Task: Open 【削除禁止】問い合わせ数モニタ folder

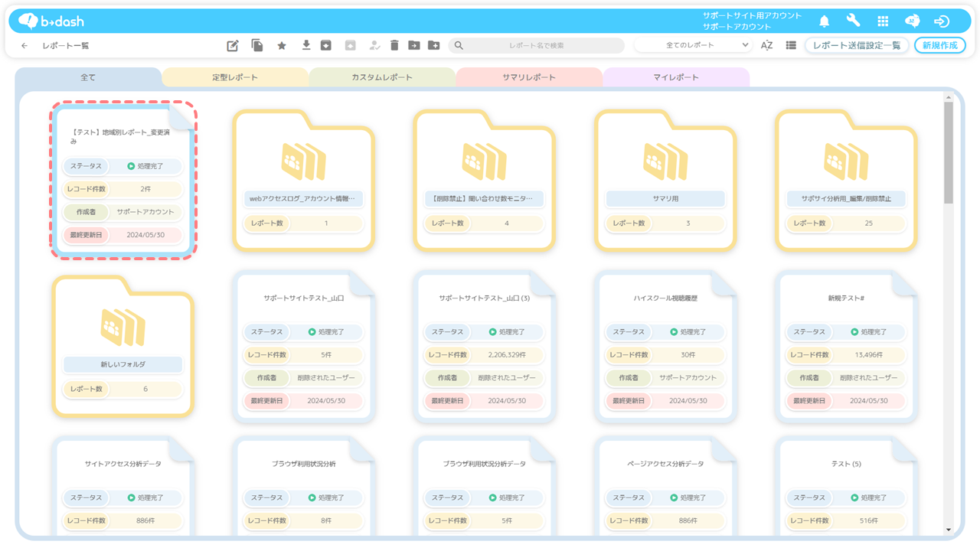Action: 484,180
